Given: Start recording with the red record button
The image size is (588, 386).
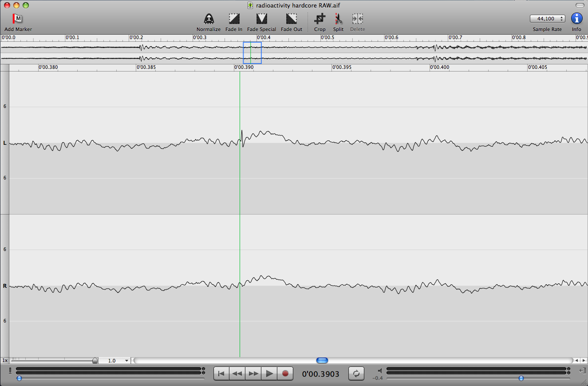Looking at the screenshot, I should (x=285, y=374).
